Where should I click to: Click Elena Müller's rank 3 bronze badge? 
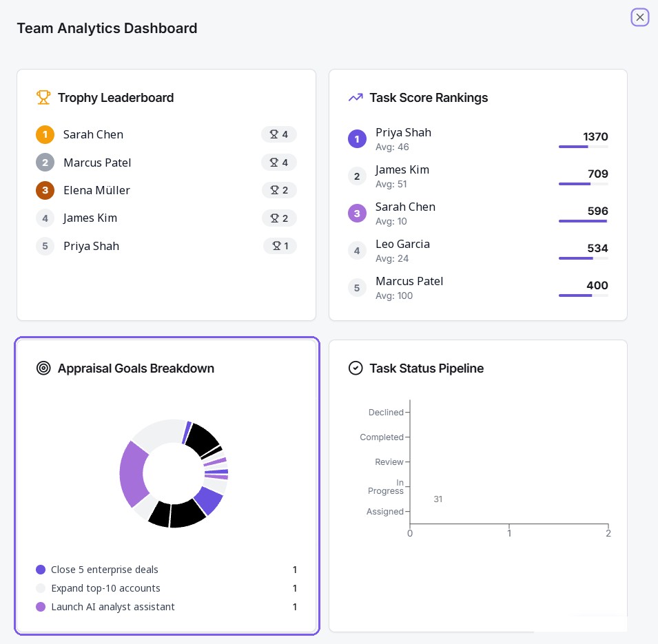point(45,190)
